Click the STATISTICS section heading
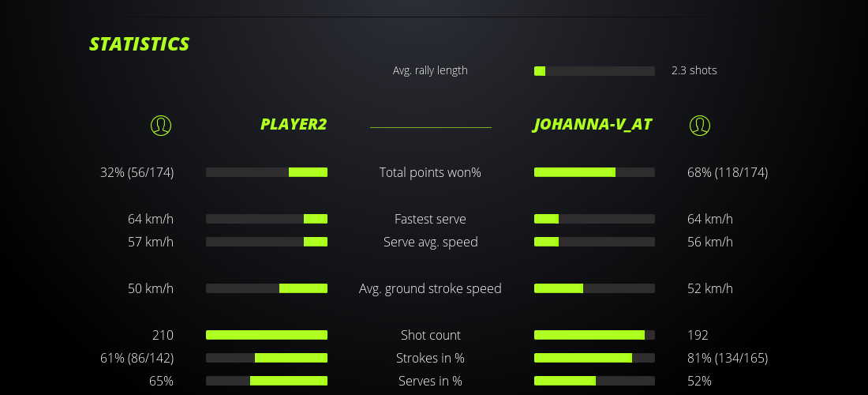868x395 pixels. [140, 43]
